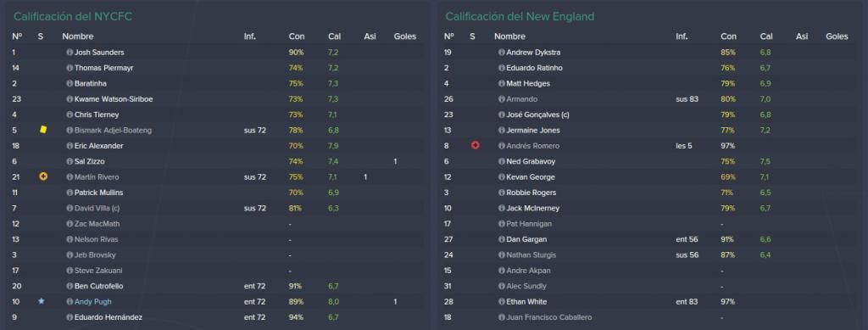This screenshot has width=868, height=330.
Task: Open Ned Grabavoy's player profile
Action: tap(531, 162)
